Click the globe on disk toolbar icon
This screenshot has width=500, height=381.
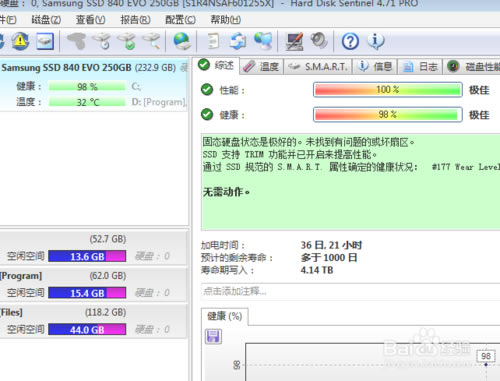182,41
